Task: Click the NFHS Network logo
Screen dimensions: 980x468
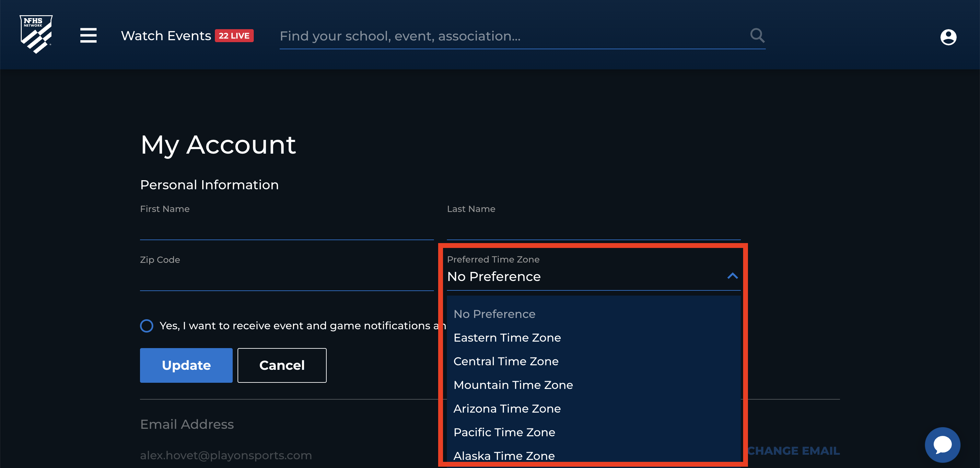Action: tap(36, 34)
